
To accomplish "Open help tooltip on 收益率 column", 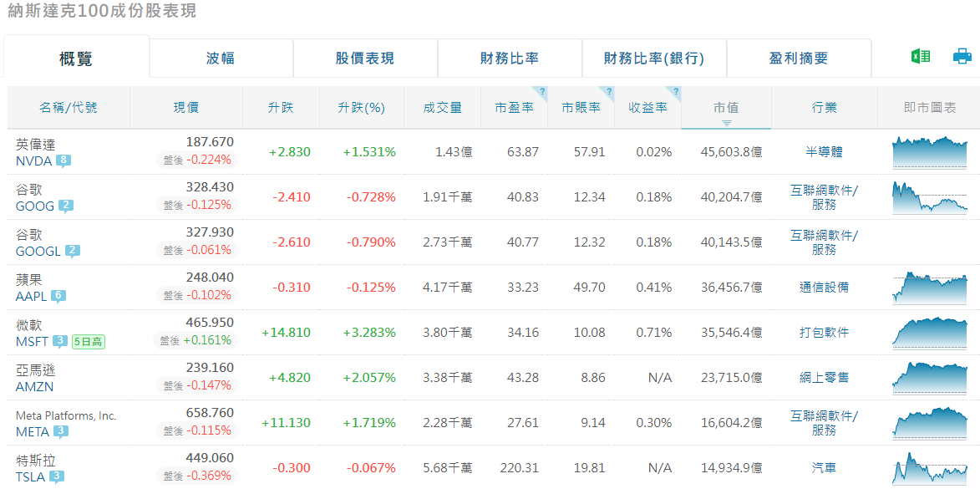I will pyautogui.click(x=676, y=92).
